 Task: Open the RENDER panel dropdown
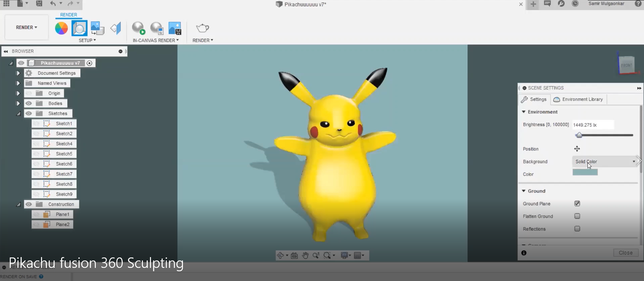pyautogui.click(x=203, y=40)
